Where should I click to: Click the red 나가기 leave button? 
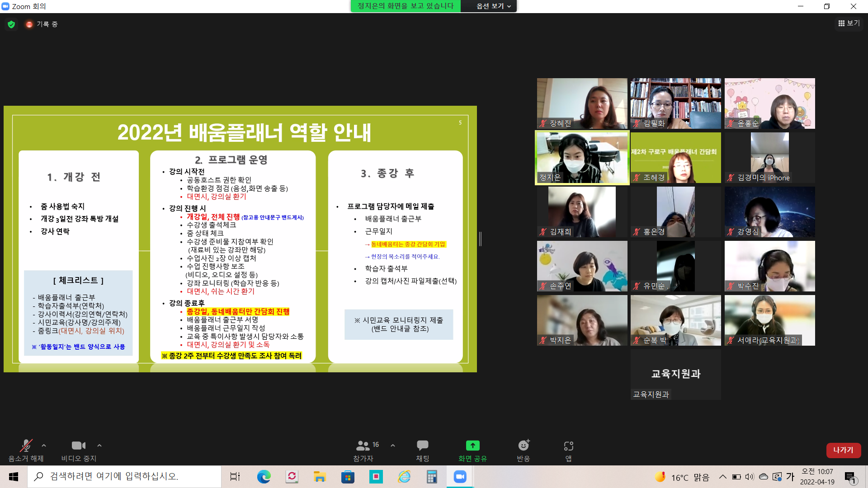point(843,450)
